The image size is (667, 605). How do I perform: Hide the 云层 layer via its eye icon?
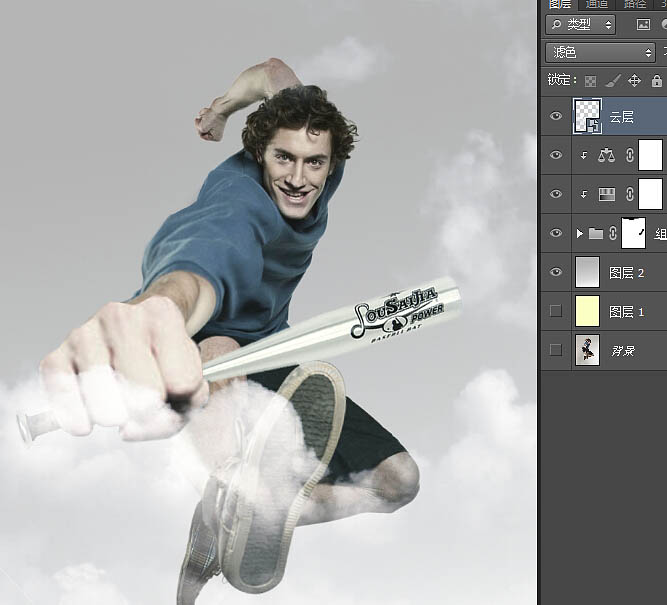pos(556,116)
